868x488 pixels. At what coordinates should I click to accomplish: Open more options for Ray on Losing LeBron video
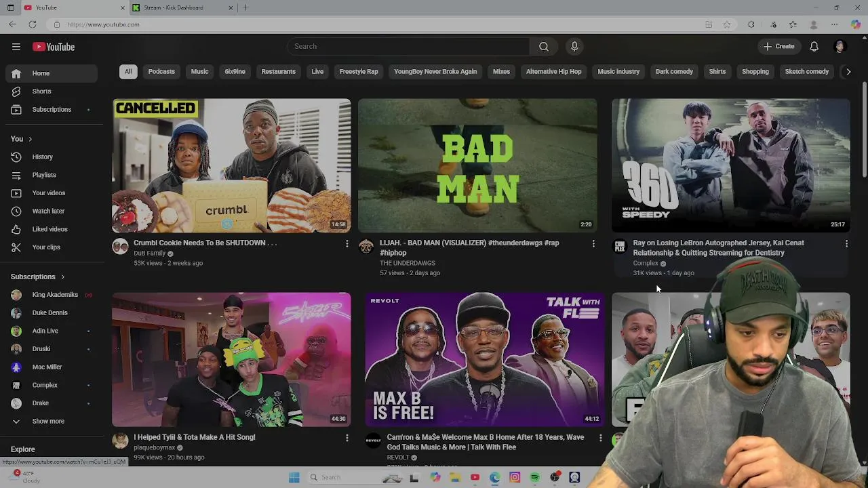tap(846, 243)
